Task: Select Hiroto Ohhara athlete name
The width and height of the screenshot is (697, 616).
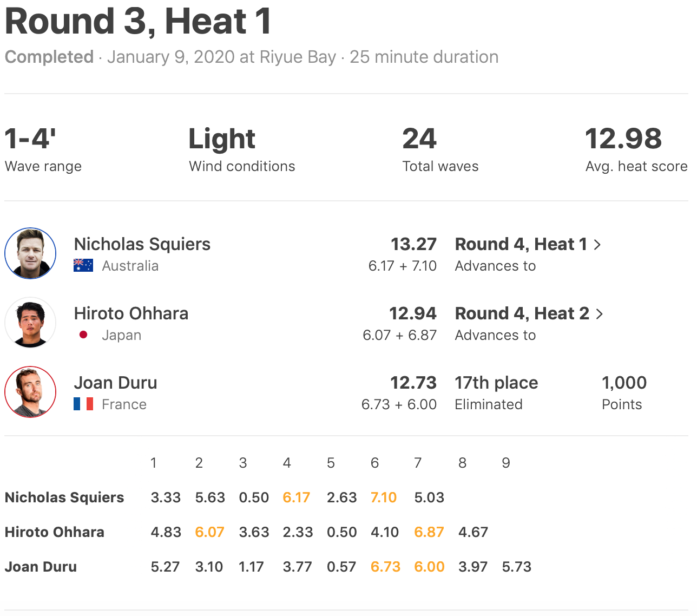Action: pyautogui.click(x=131, y=313)
